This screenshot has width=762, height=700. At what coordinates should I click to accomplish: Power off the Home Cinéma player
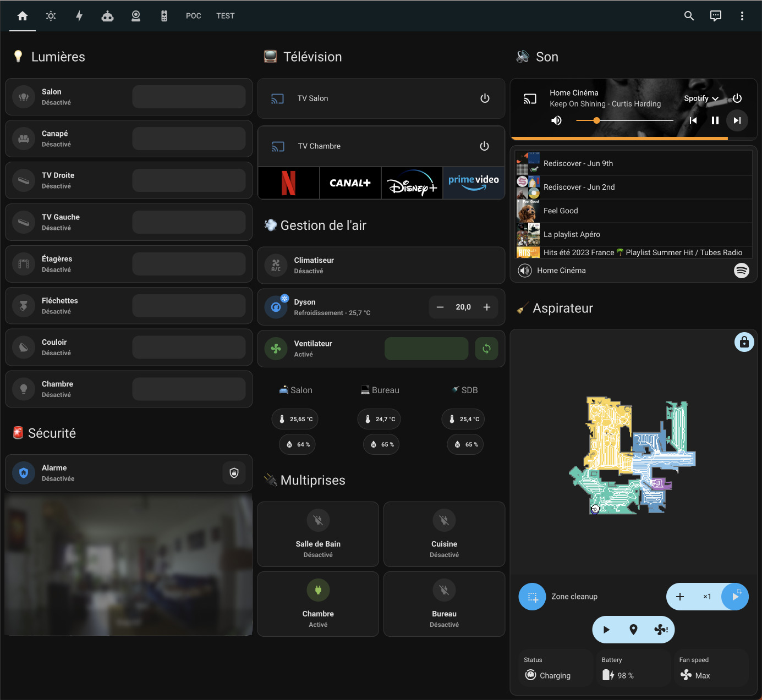pos(737,98)
